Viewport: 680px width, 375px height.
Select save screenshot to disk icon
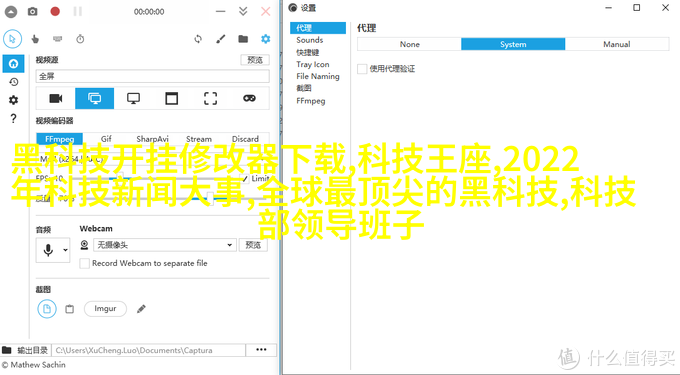pyautogui.click(x=47, y=309)
